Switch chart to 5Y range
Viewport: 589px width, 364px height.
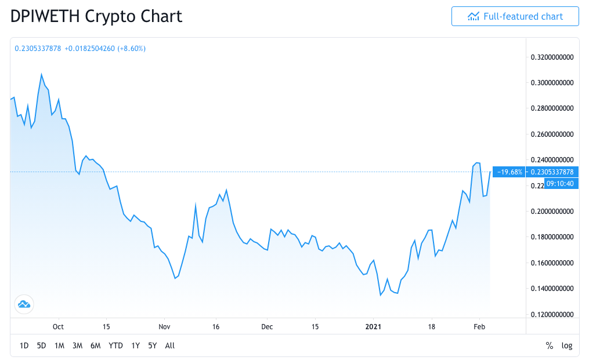tap(152, 345)
